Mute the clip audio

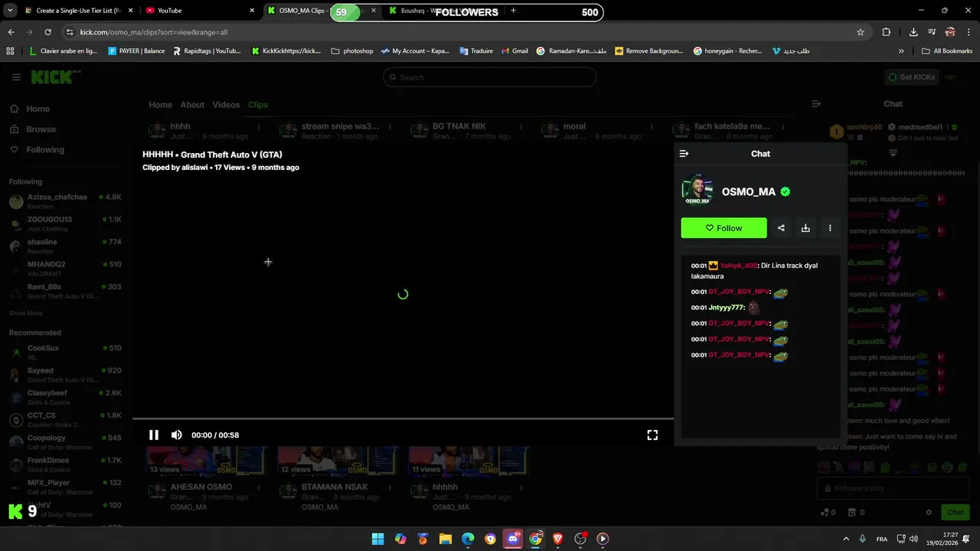click(x=177, y=435)
